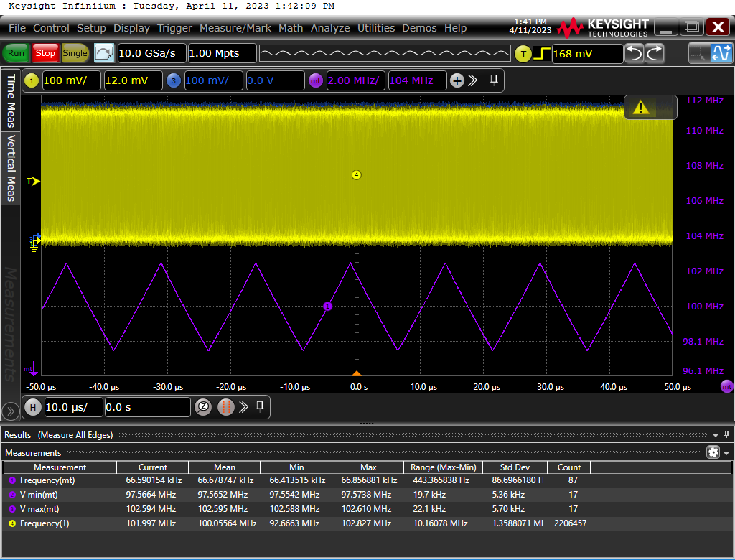735x560 pixels.
Task: Toggle channel 1 on or off
Action: point(32,80)
